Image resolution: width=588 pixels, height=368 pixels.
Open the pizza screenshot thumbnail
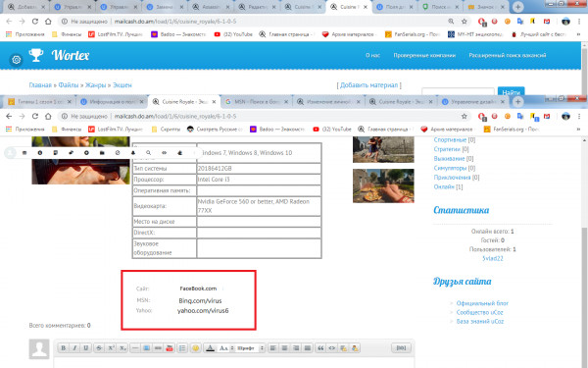point(383,185)
